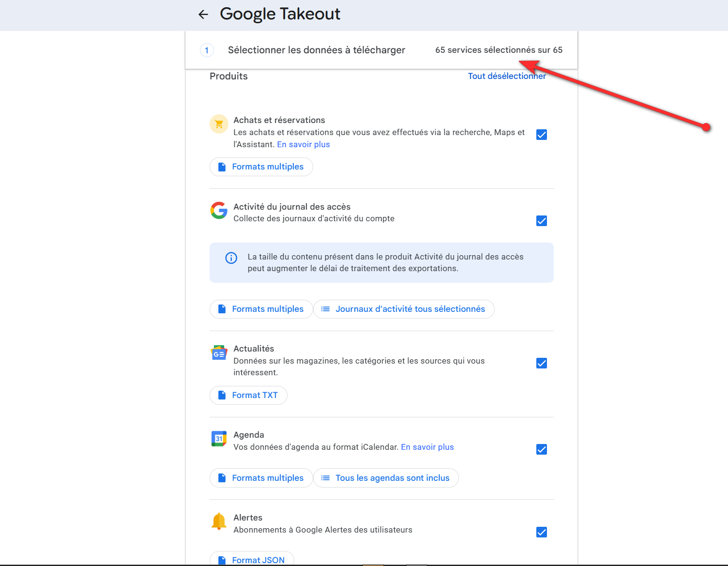
Task: Open Formats multiples for Achats et réservations
Action: coord(261,167)
